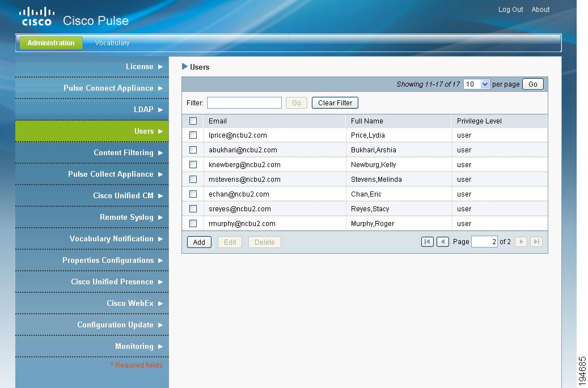Switch to the Vocabulary tab
Viewport: 588px width, 388px height.
coord(112,42)
